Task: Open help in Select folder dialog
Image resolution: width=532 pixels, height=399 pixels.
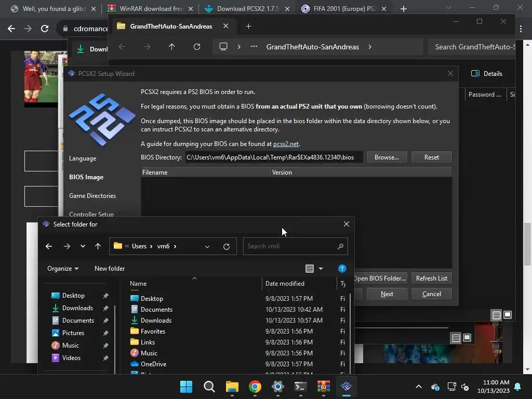Action: coord(342,269)
